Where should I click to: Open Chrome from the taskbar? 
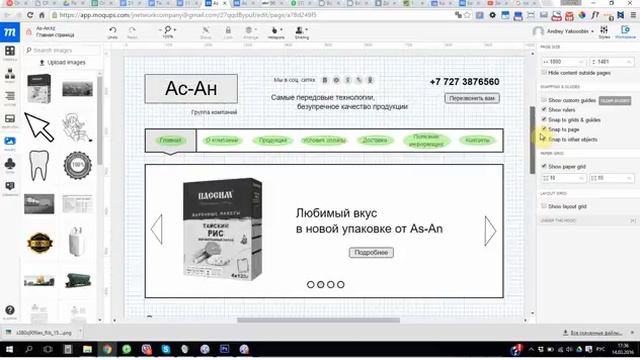(107, 349)
